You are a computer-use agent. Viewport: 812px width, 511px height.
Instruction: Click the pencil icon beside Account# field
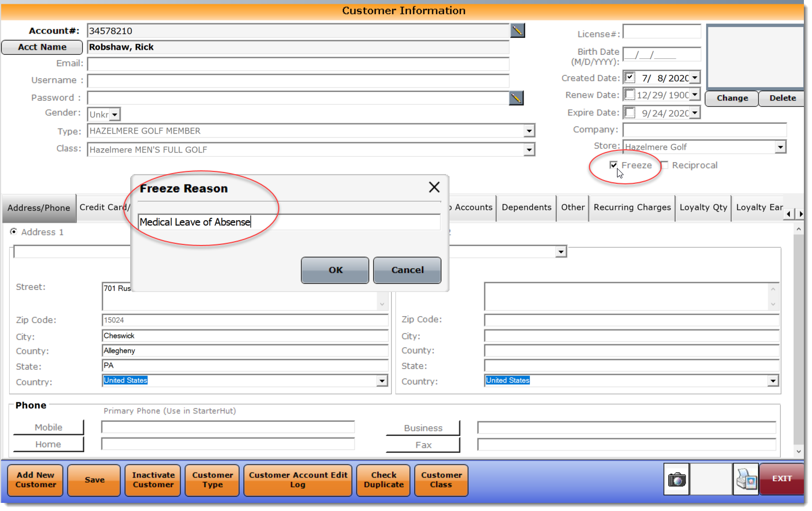(517, 31)
